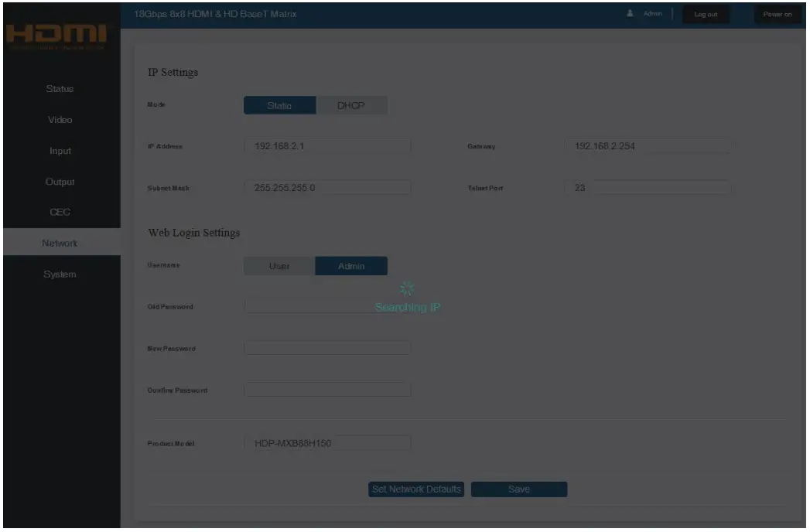
Task: Save the network settings
Action: [x=519, y=489]
